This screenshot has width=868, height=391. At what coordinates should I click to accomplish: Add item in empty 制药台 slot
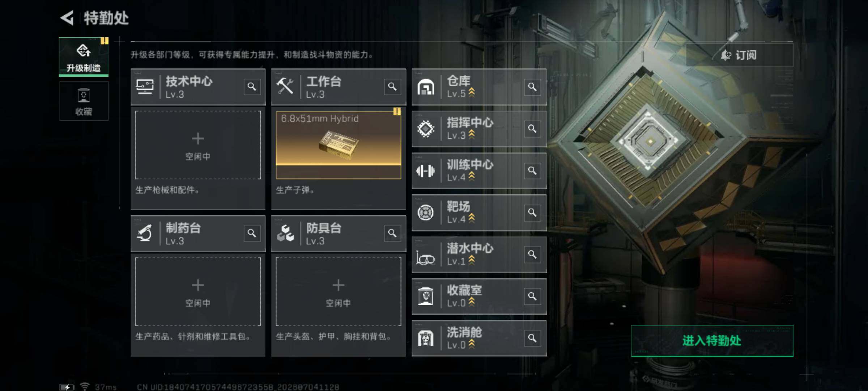tap(198, 291)
